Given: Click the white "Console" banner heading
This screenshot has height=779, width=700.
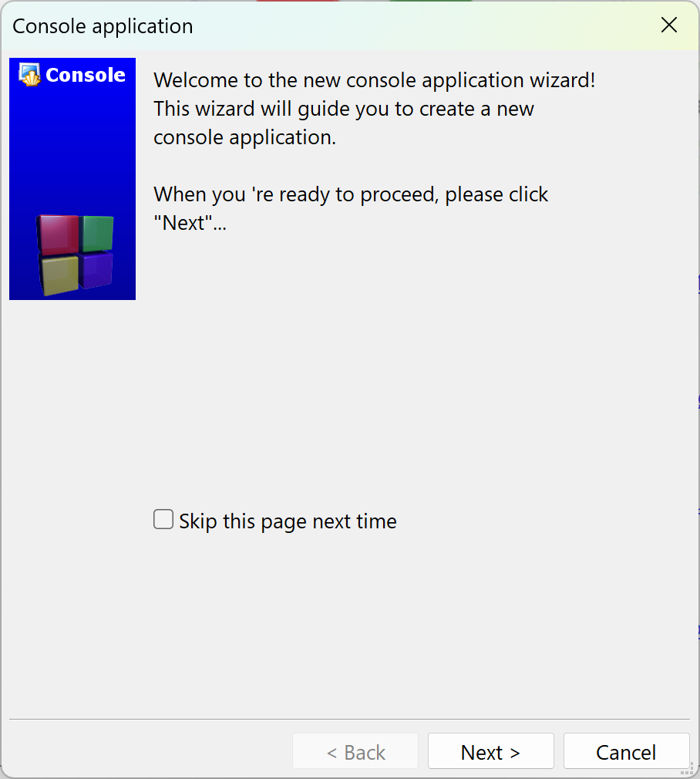Looking at the screenshot, I should (x=86, y=75).
